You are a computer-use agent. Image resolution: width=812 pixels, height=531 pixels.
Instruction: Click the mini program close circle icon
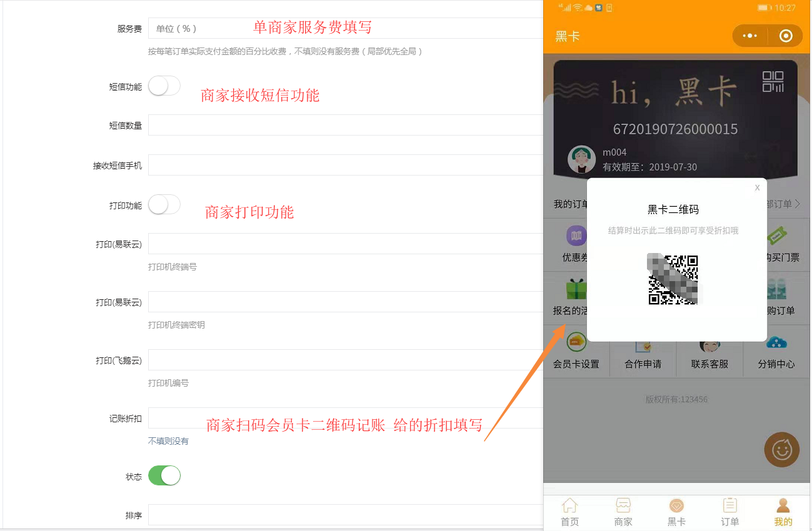click(x=786, y=36)
